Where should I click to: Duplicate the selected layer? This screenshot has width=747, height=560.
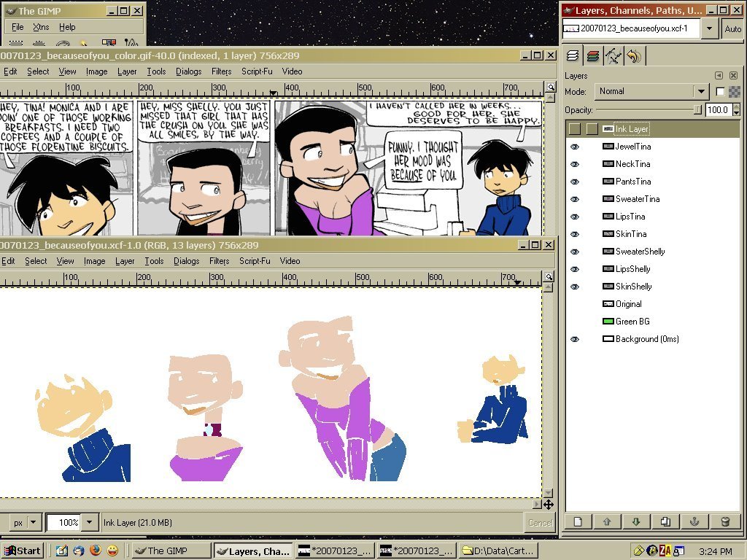click(665, 521)
